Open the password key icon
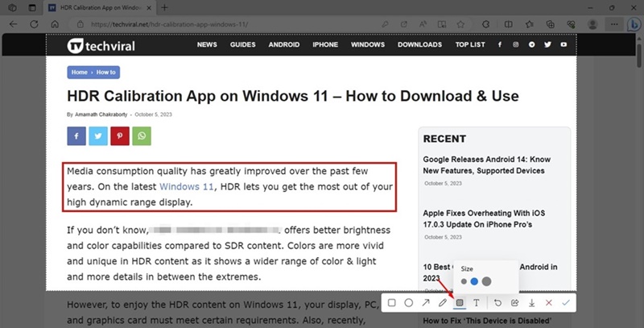This screenshot has width=644, height=328. click(x=385, y=24)
